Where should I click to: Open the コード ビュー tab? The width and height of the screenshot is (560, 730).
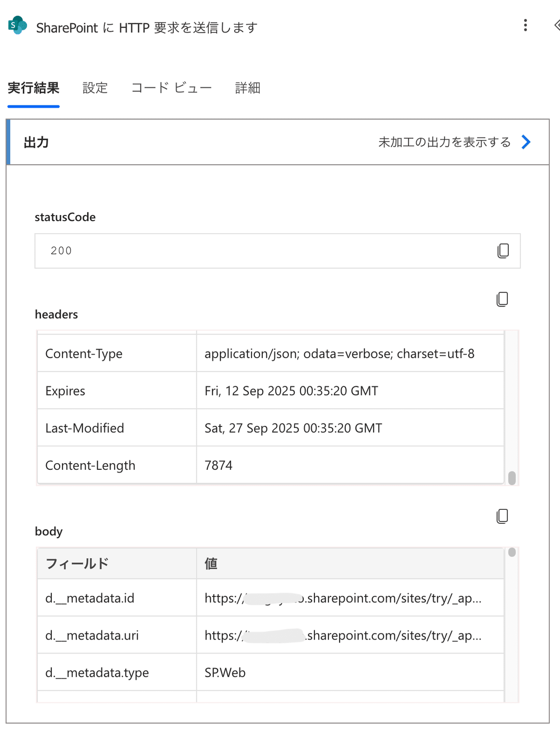pyautogui.click(x=171, y=88)
